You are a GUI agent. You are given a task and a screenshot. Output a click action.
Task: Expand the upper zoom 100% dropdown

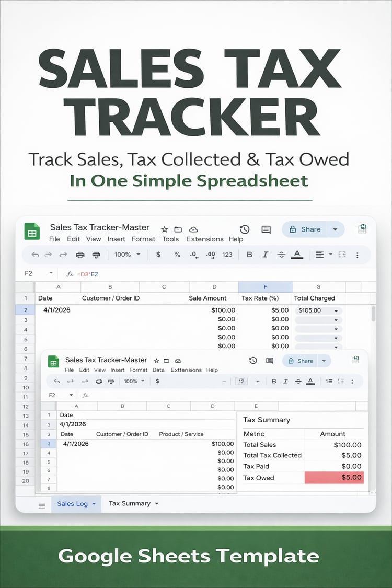click(x=127, y=254)
